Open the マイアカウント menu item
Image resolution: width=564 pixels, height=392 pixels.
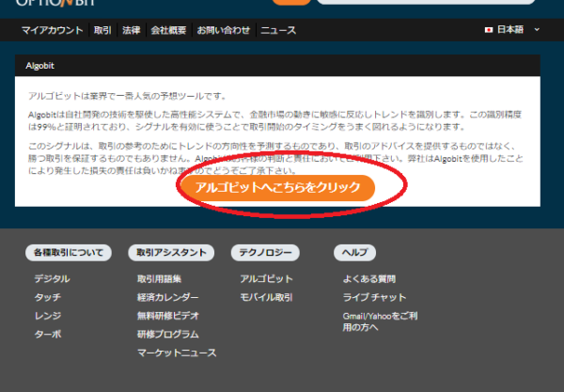pos(53,31)
